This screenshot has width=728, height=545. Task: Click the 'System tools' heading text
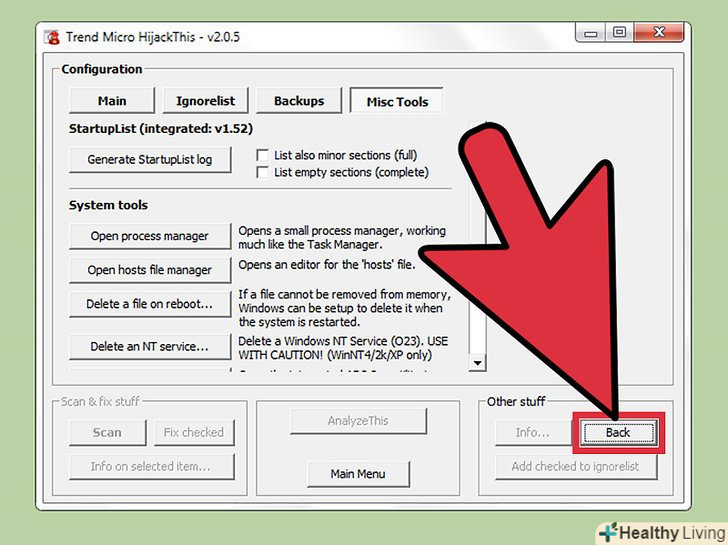[x=108, y=205]
